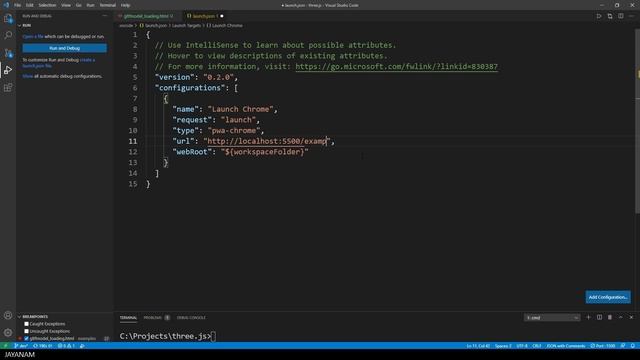Click the synchronize changes status item
This screenshot has height=360, width=640.
pyautogui.click(x=43, y=346)
